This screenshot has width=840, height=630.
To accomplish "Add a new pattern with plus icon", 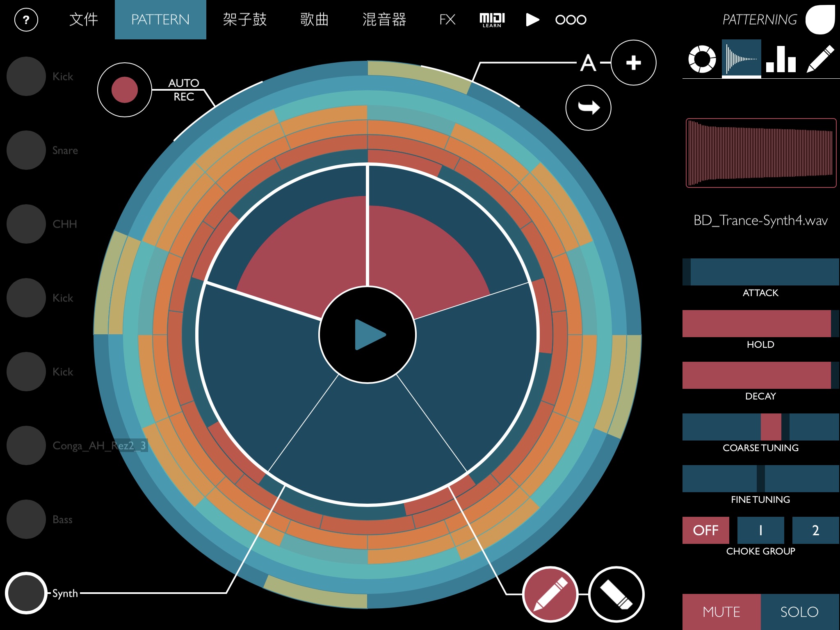I will click(633, 63).
